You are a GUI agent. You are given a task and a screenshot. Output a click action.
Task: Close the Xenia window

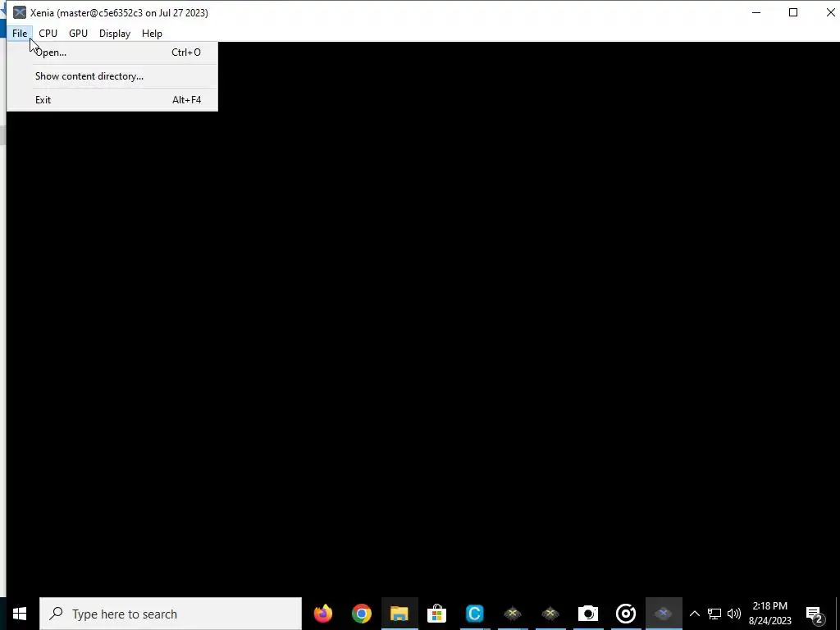tap(830, 12)
